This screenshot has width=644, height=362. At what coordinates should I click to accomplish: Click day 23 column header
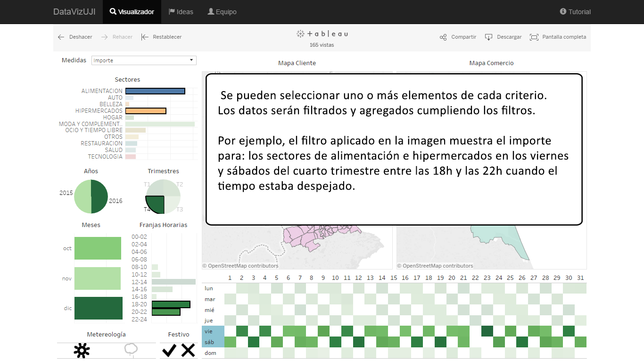tap(487, 278)
